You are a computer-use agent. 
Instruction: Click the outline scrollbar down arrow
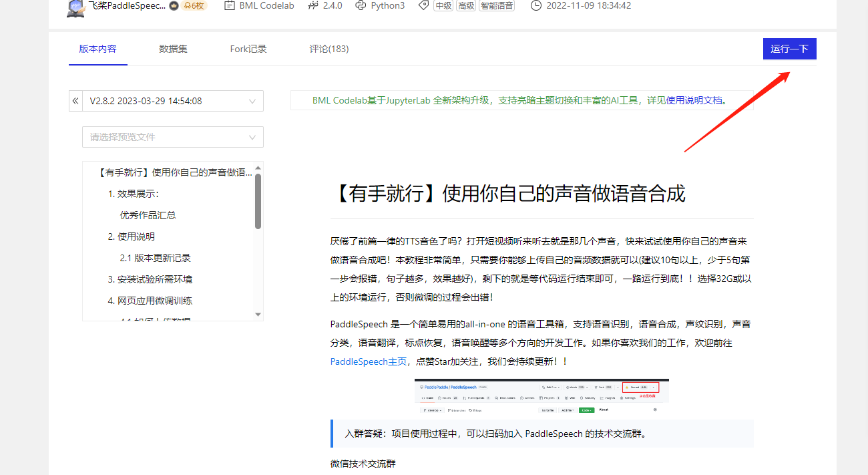point(258,315)
